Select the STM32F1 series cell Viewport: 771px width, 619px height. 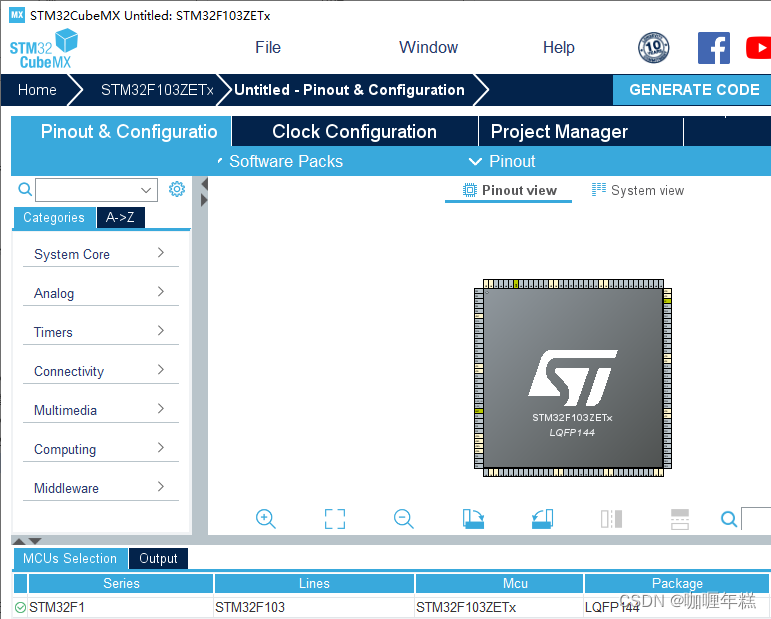[121, 607]
